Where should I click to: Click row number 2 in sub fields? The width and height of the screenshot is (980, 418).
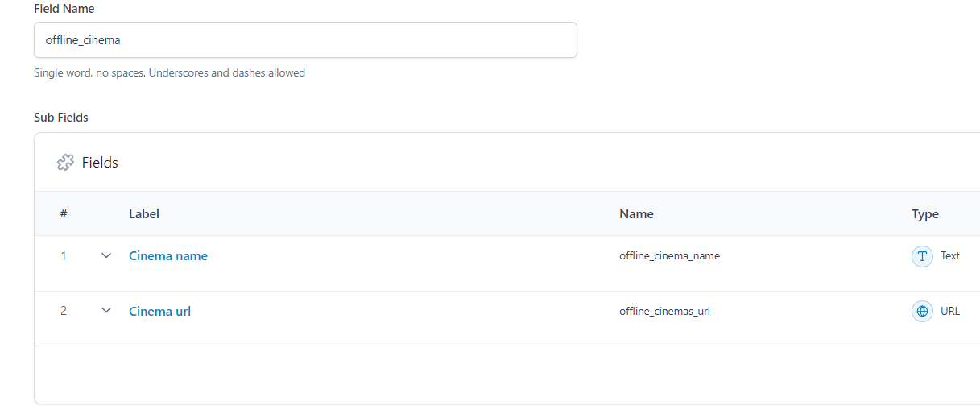point(64,311)
